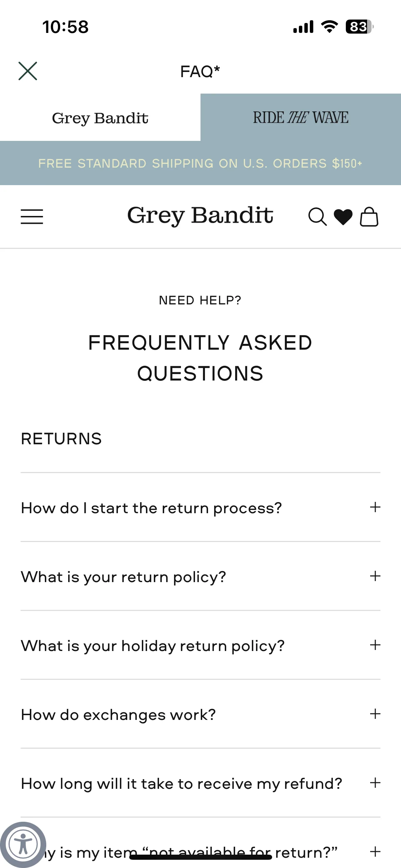Viewport: 401px width, 868px height.
Task: Close the FAQ page with the X icon
Action: point(28,71)
